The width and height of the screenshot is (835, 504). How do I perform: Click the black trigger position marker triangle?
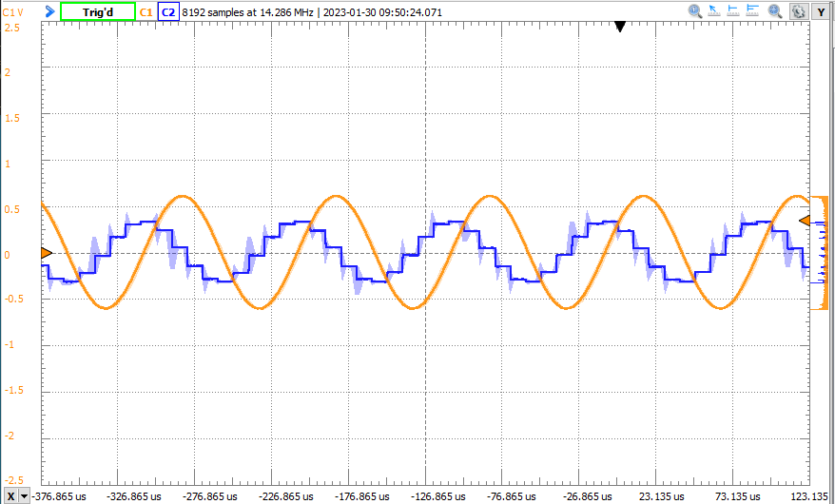pos(620,27)
